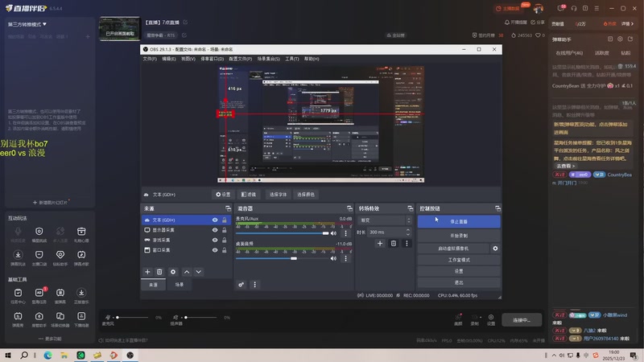Open hamburger menu in 直播伴侣 title bar
The height and width of the screenshot is (362, 644).
click(x=597, y=8)
